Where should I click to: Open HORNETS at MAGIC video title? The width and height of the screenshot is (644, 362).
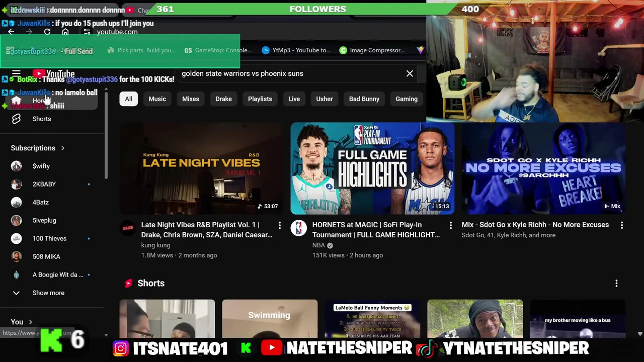(x=376, y=230)
